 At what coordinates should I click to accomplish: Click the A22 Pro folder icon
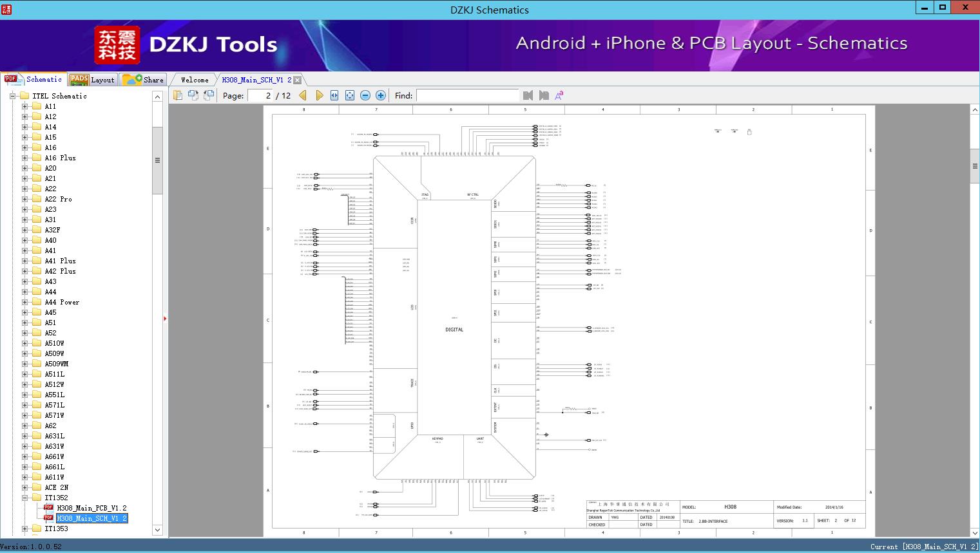tap(37, 199)
